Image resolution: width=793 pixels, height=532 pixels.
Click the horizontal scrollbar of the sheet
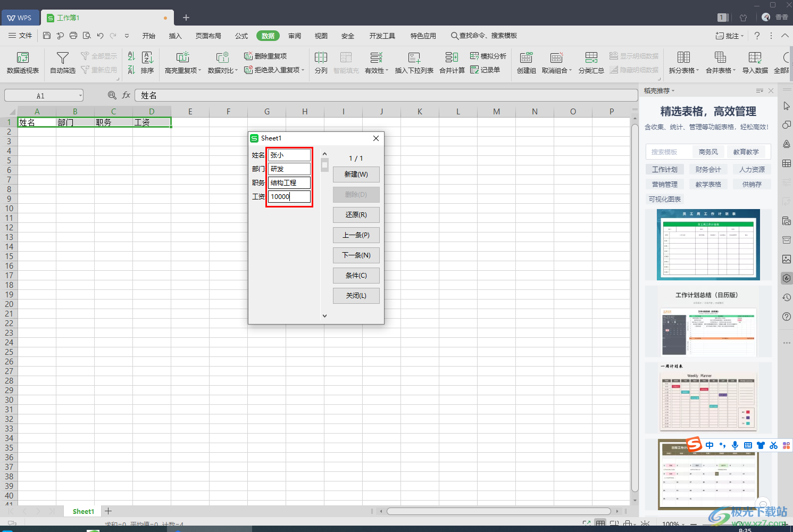[x=499, y=511]
